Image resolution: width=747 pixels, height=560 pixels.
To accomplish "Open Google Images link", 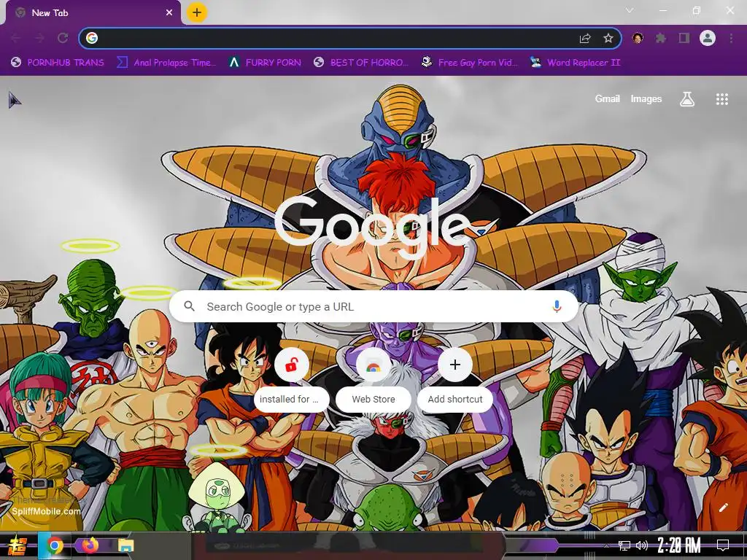I will [646, 99].
